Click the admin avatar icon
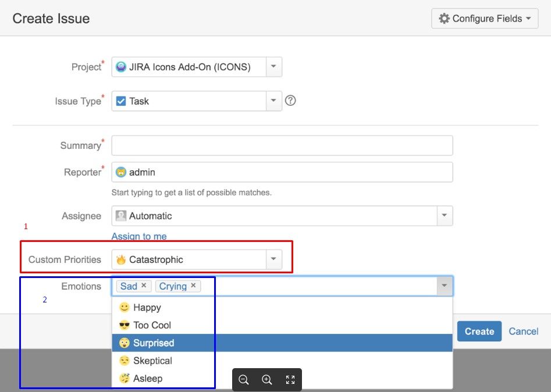The height and width of the screenshot is (392, 551). [121, 172]
